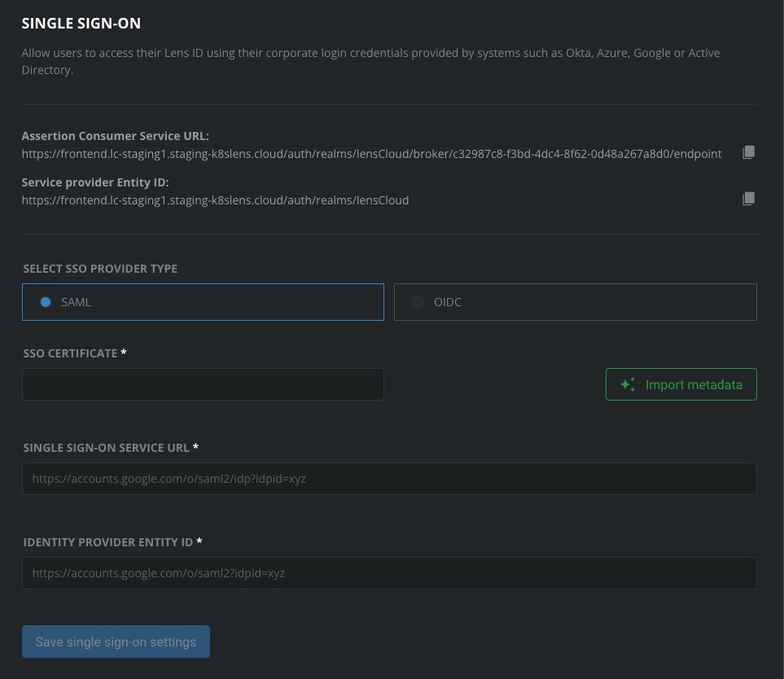Copy the Service provider Entity ID
This screenshot has height=679, width=784.
point(748,199)
